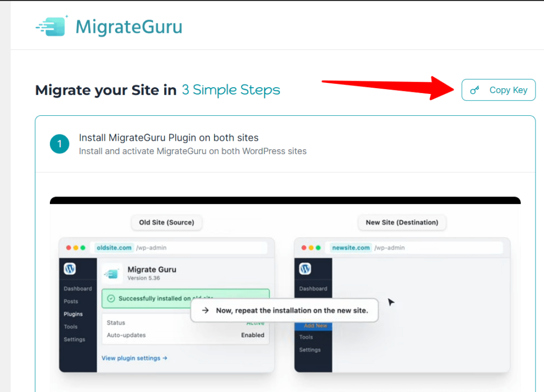544x392 pixels.
Task: Click the 'Auto-updates' row label
Action: click(x=126, y=335)
